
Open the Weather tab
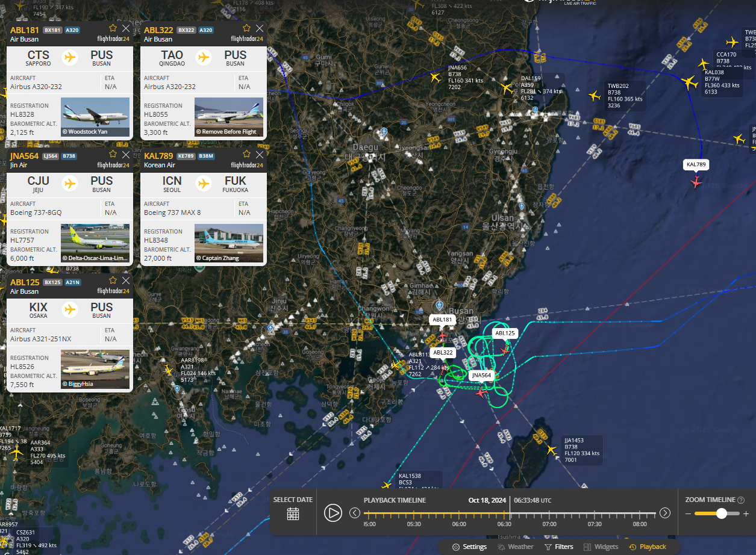516,547
